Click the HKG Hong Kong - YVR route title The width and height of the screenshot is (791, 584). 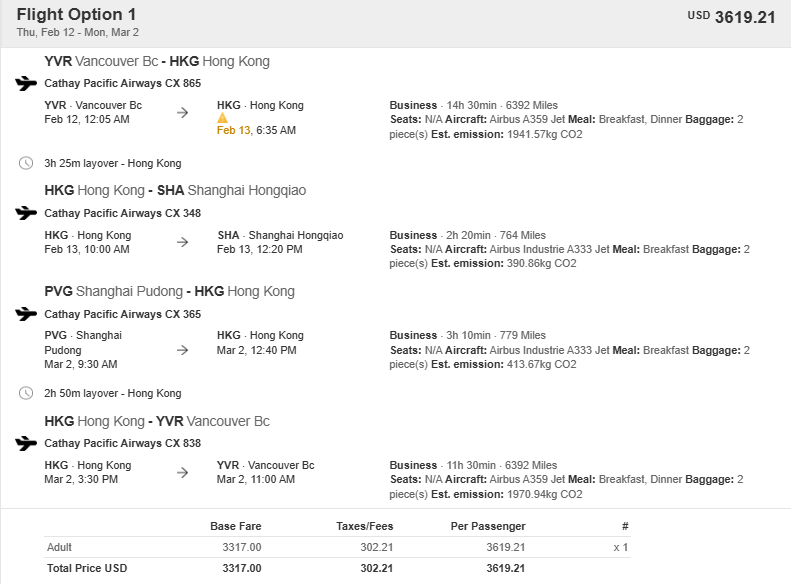[x=157, y=421]
